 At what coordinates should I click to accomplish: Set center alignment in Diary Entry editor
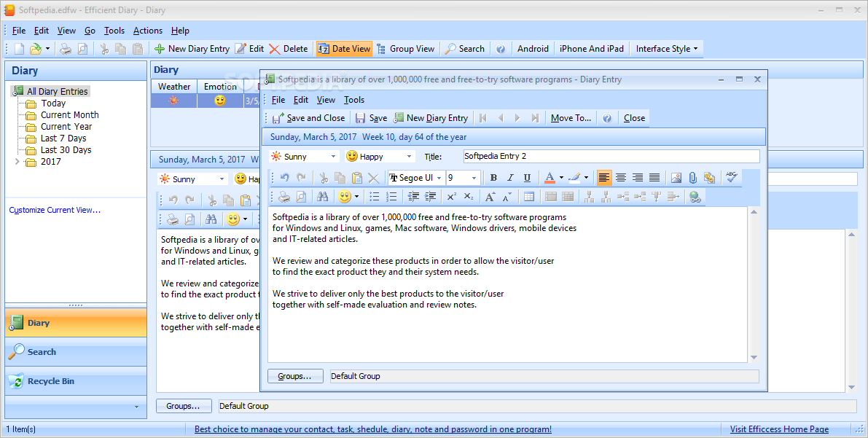coord(621,178)
